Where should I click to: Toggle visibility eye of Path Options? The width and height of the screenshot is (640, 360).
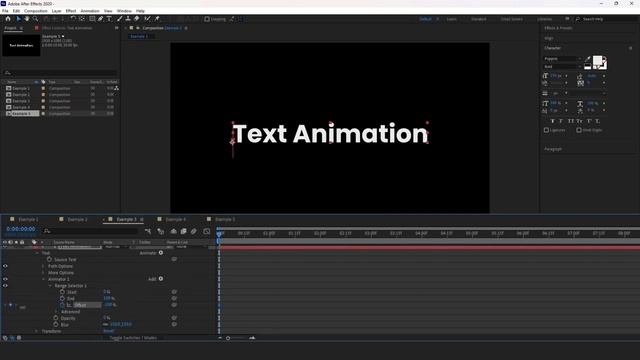point(5,266)
